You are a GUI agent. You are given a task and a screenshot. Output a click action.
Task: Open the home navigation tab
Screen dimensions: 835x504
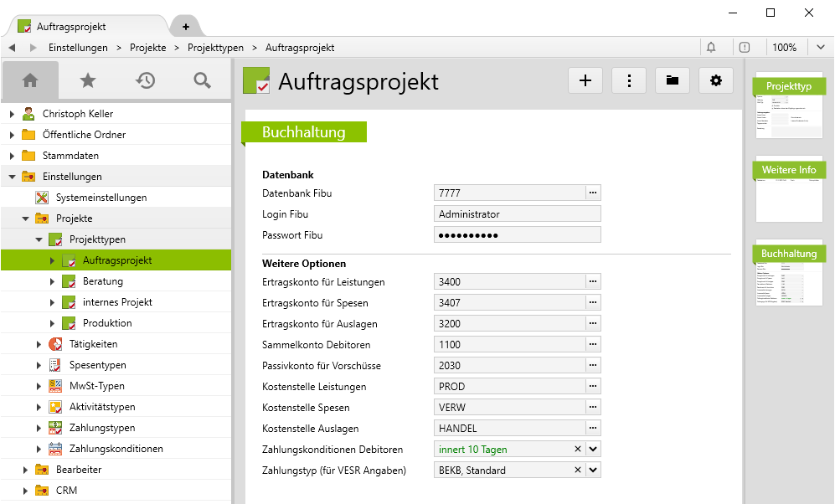(30, 80)
